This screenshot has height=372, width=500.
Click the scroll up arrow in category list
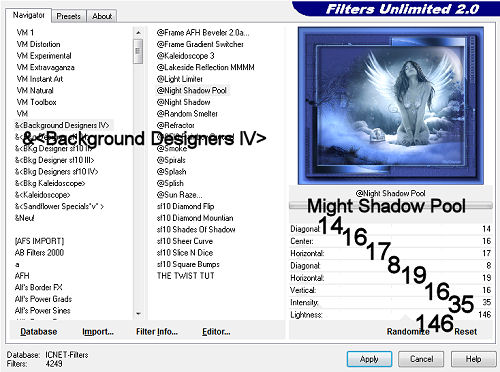[138, 33]
